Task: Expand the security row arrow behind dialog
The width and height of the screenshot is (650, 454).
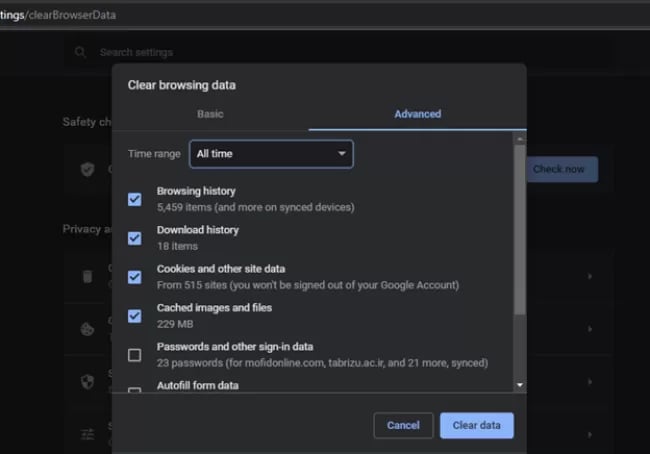Action: click(x=589, y=381)
